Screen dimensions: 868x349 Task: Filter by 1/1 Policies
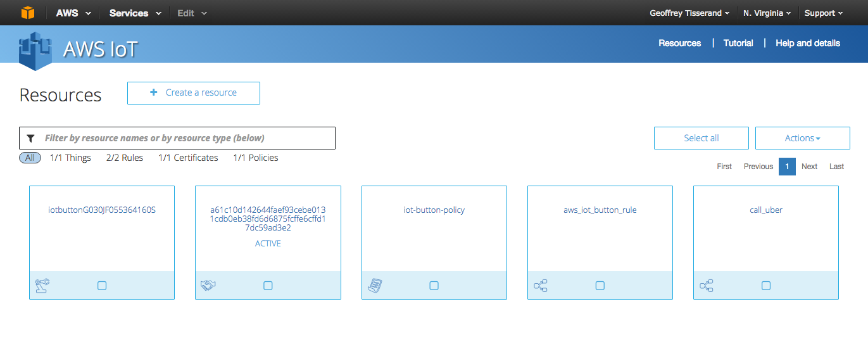point(256,158)
